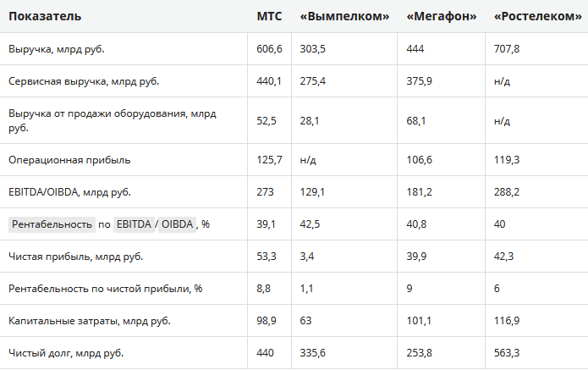Click Мегафон service revenue value 375,9
The height and width of the screenshot is (370, 588).
(420, 81)
